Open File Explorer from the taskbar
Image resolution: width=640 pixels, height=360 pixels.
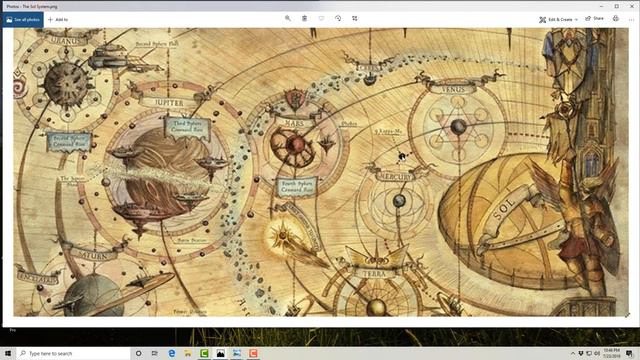click(188, 353)
